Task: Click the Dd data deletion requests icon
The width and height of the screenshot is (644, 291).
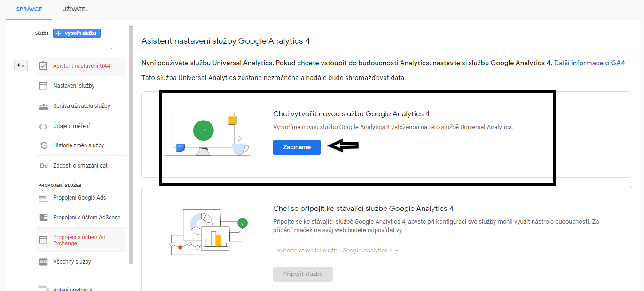Action: 44,166
